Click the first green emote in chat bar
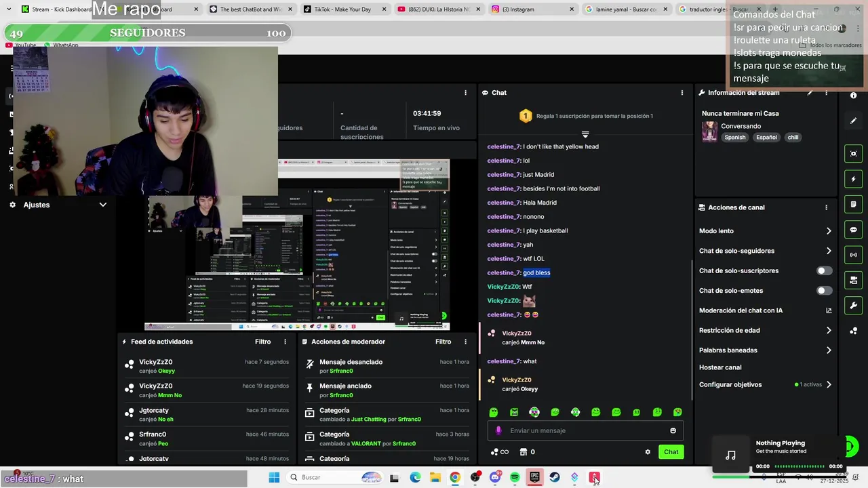This screenshot has width=868, height=488. click(x=494, y=412)
